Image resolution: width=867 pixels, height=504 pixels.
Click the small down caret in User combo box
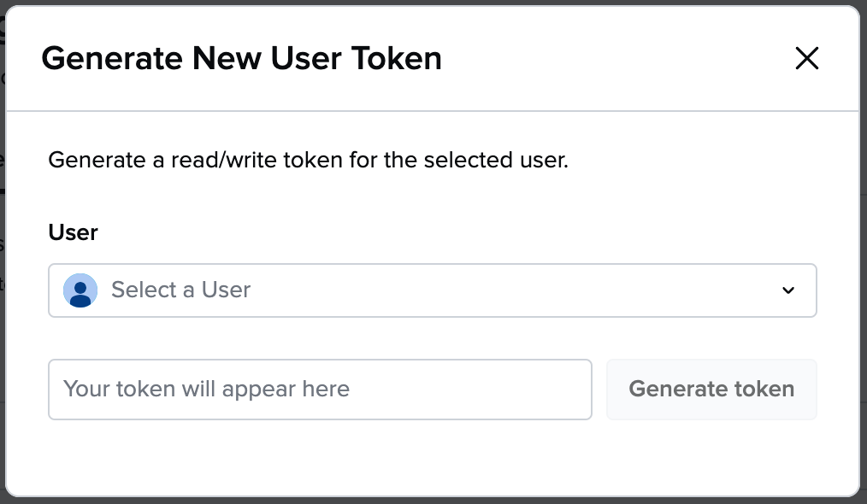[788, 290]
